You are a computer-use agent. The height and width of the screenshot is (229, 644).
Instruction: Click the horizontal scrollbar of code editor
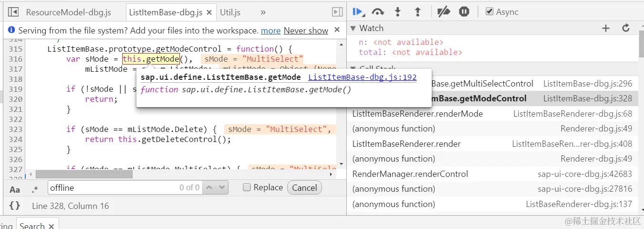(84, 174)
